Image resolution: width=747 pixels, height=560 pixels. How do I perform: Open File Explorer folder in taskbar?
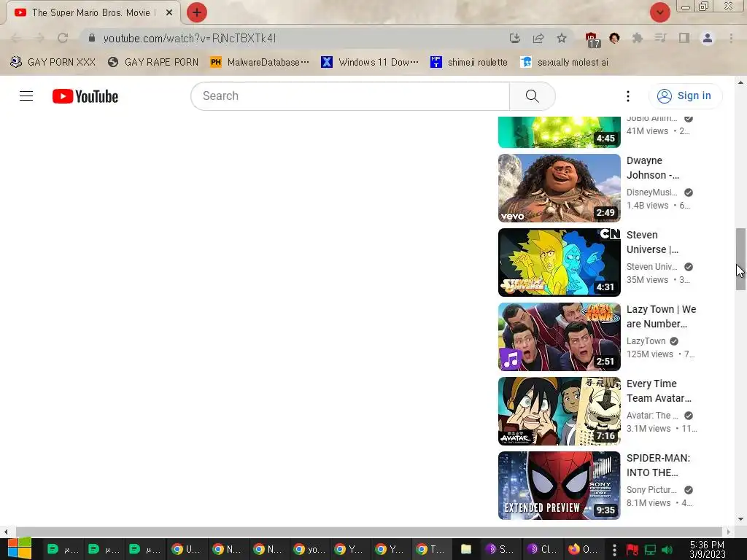(x=466, y=549)
